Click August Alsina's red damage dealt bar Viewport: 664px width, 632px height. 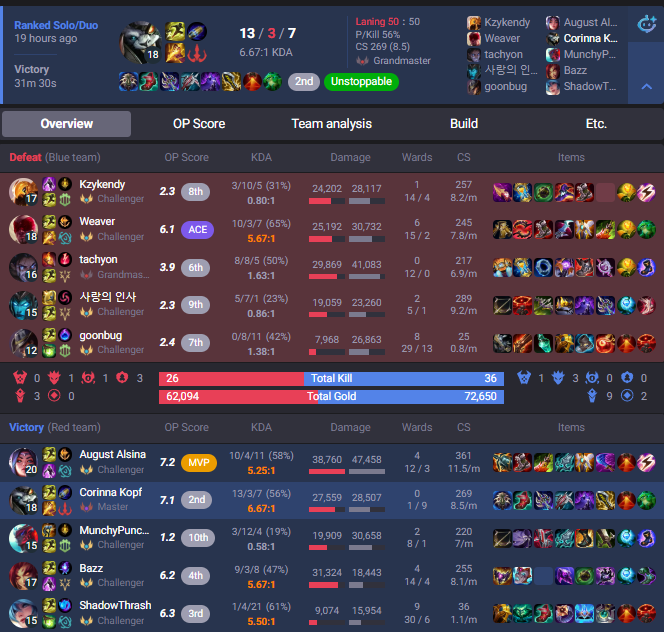tap(327, 471)
